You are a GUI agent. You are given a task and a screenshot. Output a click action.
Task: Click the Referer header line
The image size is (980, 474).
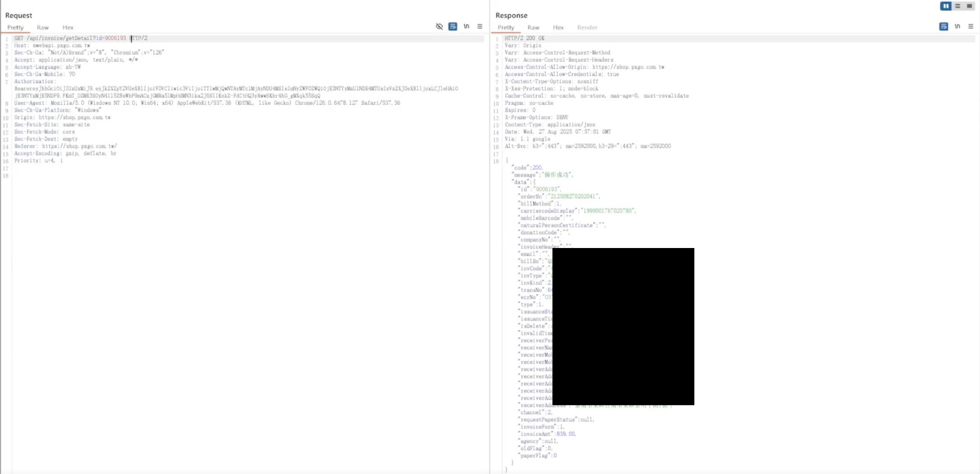point(66,146)
